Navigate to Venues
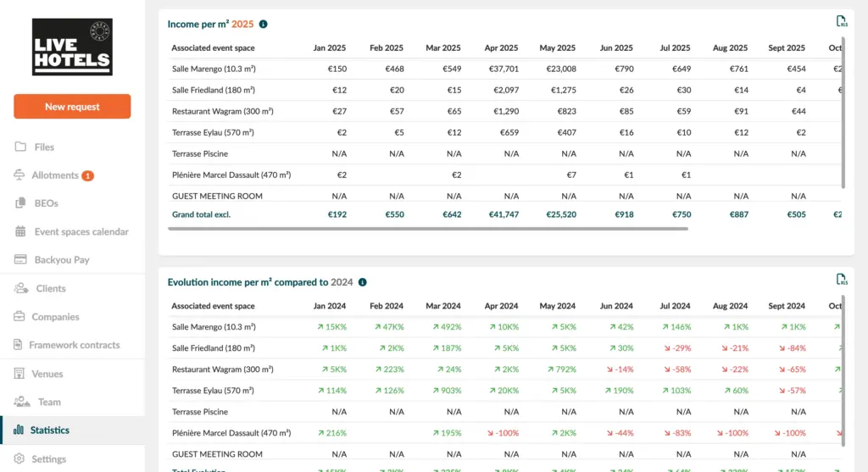The width and height of the screenshot is (868, 472). click(47, 374)
